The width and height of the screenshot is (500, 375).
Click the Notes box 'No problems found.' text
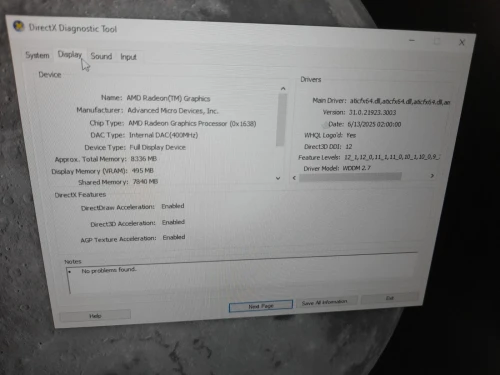pyautogui.click(x=109, y=270)
